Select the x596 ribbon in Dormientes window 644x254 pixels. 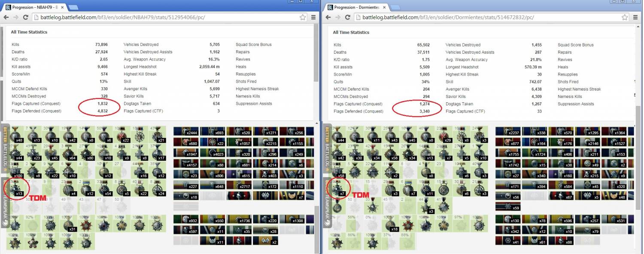[561, 219]
